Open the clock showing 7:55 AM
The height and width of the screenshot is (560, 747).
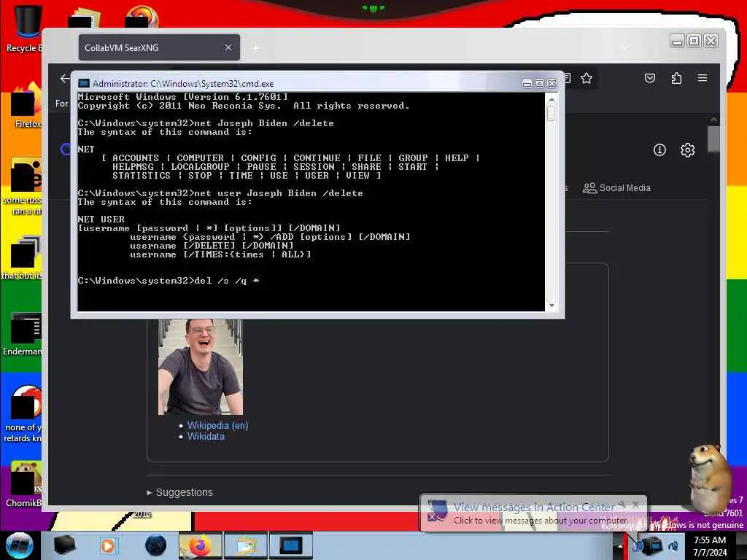pyautogui.click(x=710, y=545)
